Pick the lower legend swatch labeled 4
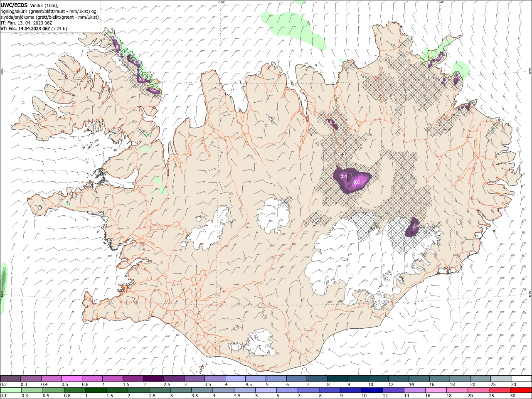 pos(224,390)
